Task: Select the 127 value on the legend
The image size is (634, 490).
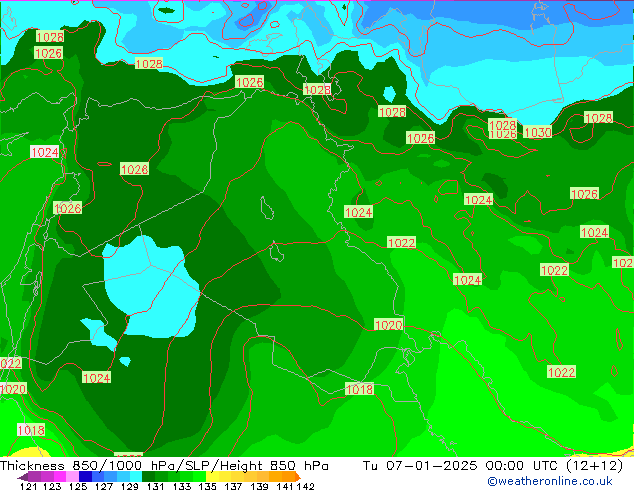Action: 103,486
